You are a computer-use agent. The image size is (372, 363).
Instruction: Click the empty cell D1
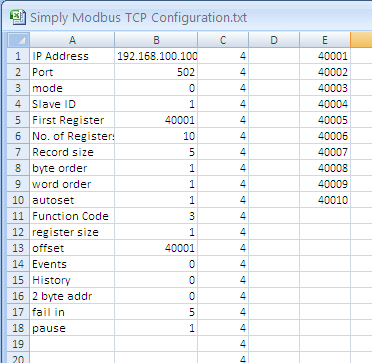click(274, 56)
